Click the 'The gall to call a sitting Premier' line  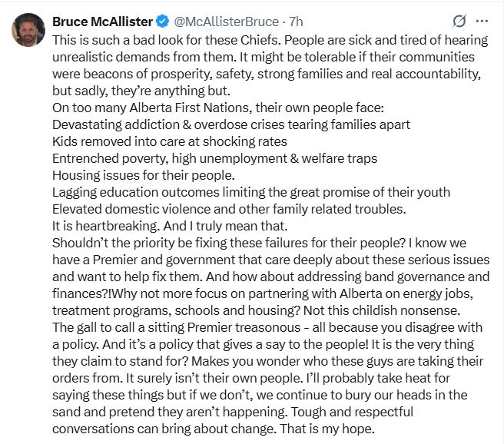(267, 327)
